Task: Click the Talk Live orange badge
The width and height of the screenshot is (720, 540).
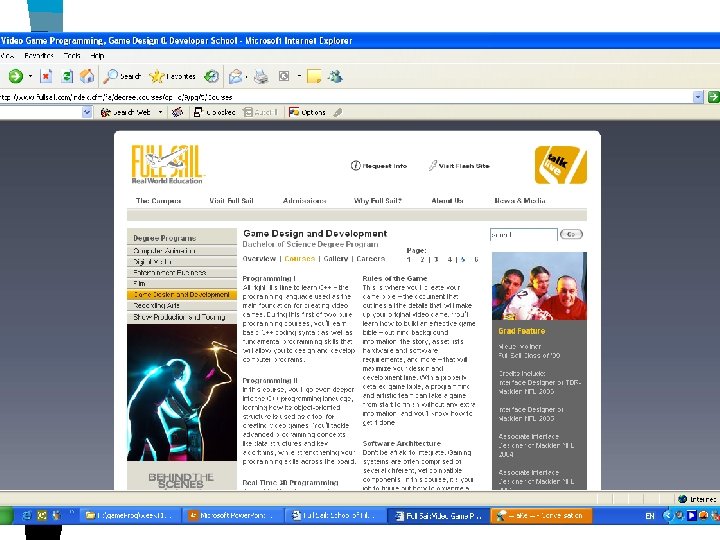Action: click(x=561, y=165)
